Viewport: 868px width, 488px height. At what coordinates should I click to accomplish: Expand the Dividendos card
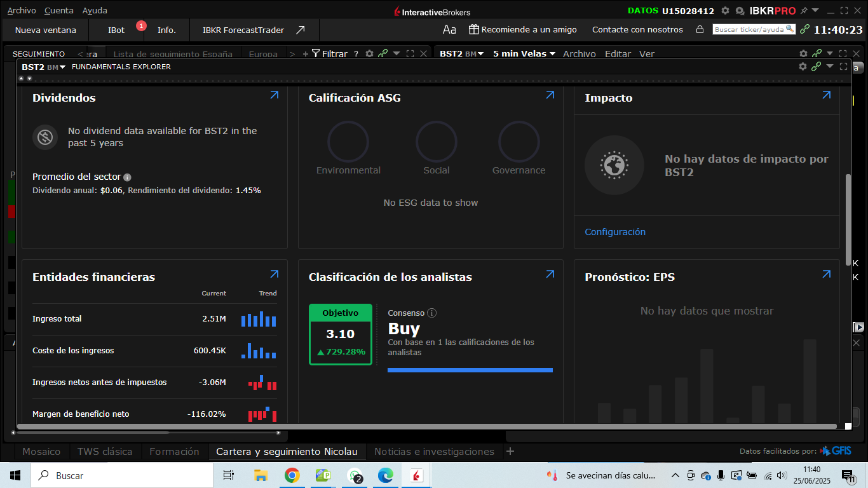tap(274, 95)
